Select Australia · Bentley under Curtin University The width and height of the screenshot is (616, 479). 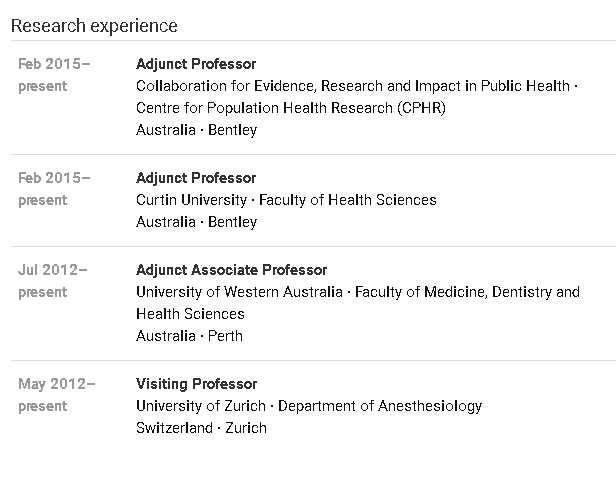coord(196,222)
